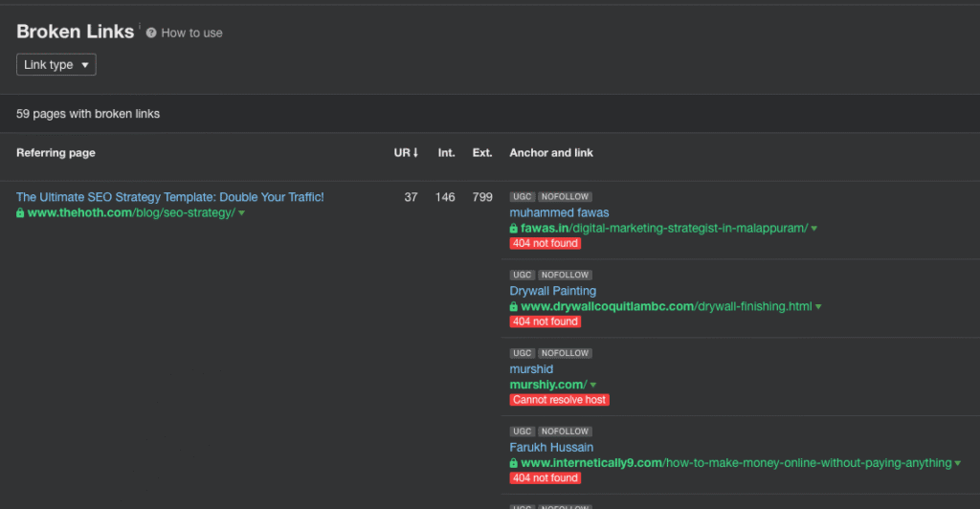
Task: Open the Link type dropdown
Action: click(x=56, y=64)
